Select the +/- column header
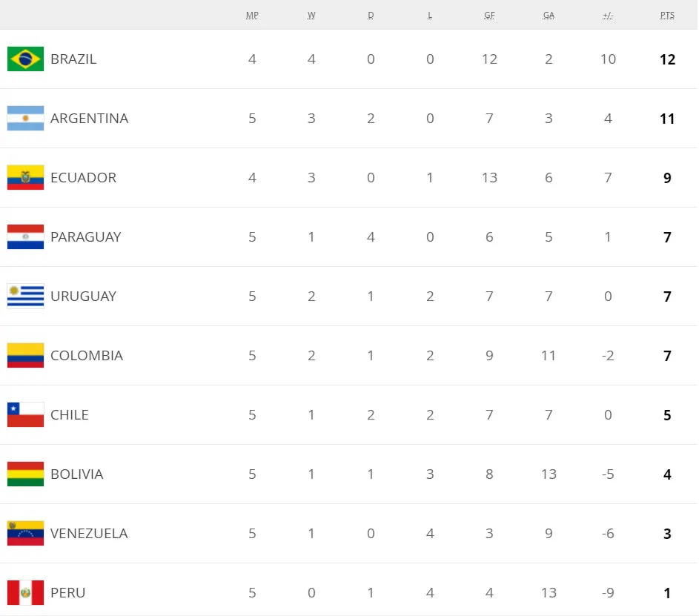This screenshot has height=616, width=699. click(x=608, y=15)
